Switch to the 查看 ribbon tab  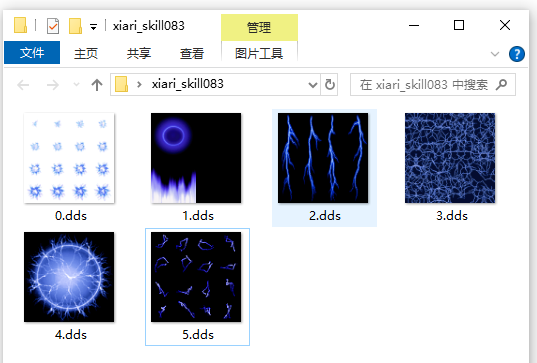(x=192, y=53)
